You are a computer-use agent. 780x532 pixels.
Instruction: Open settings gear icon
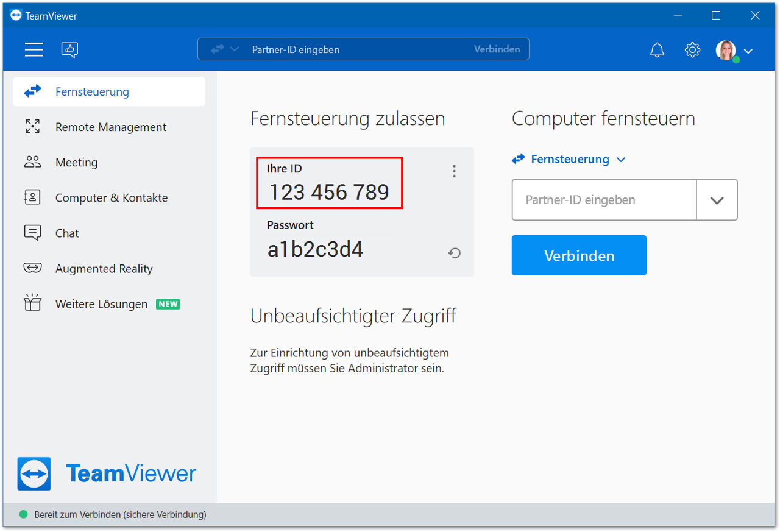click(x=692, y=50)
